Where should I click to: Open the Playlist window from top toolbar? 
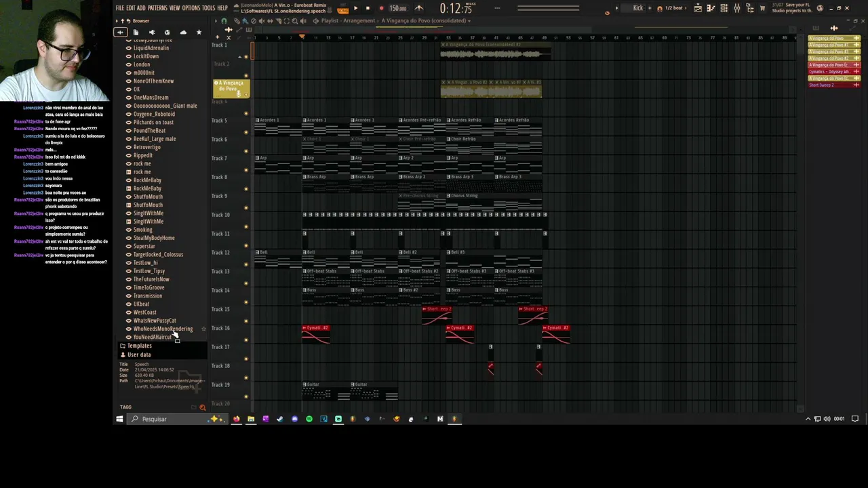coord(698,8)
